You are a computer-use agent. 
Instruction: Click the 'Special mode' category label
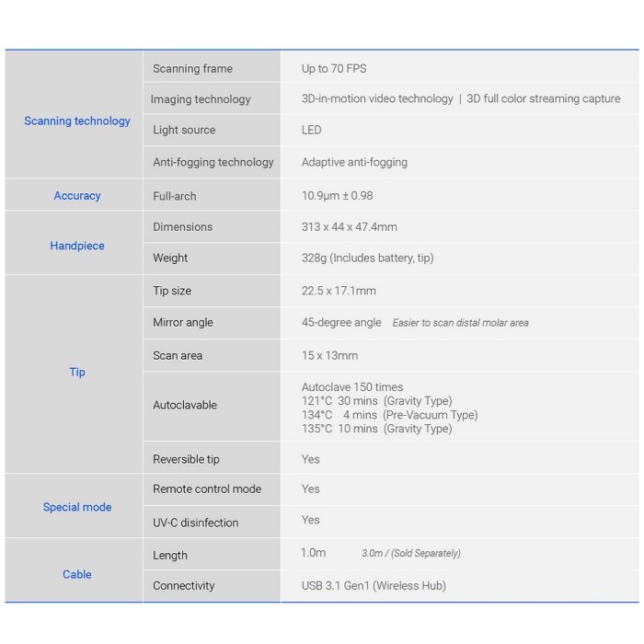(x=77, y=507)
